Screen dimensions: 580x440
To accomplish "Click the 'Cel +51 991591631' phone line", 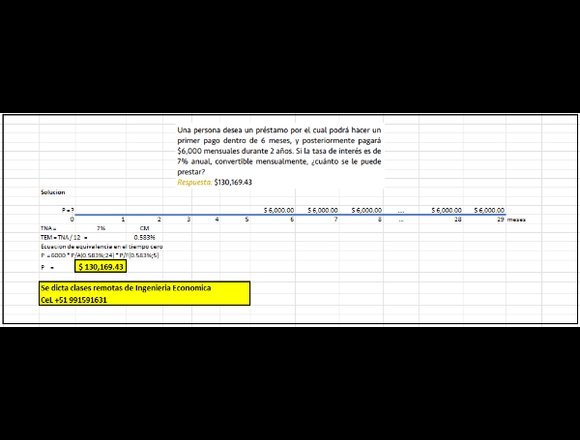I will (74, 300).
